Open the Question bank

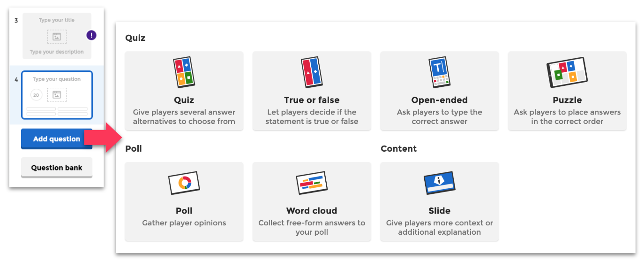[57, 168]
